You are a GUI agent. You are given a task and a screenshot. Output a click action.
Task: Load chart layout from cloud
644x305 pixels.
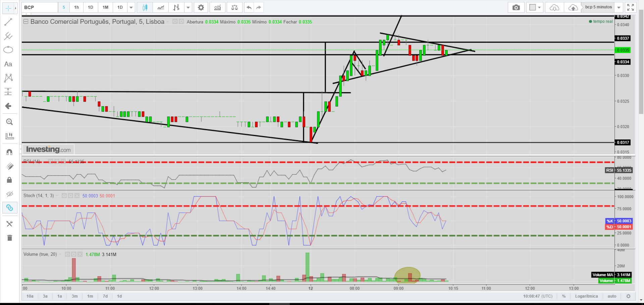554,7
